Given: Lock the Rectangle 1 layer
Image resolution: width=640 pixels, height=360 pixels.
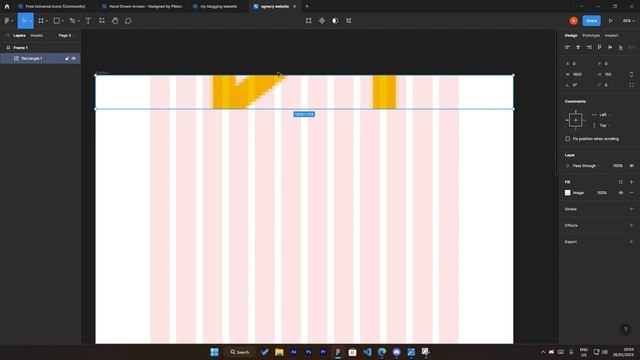Looking at the screenshot, I should [x=67, y=58].
